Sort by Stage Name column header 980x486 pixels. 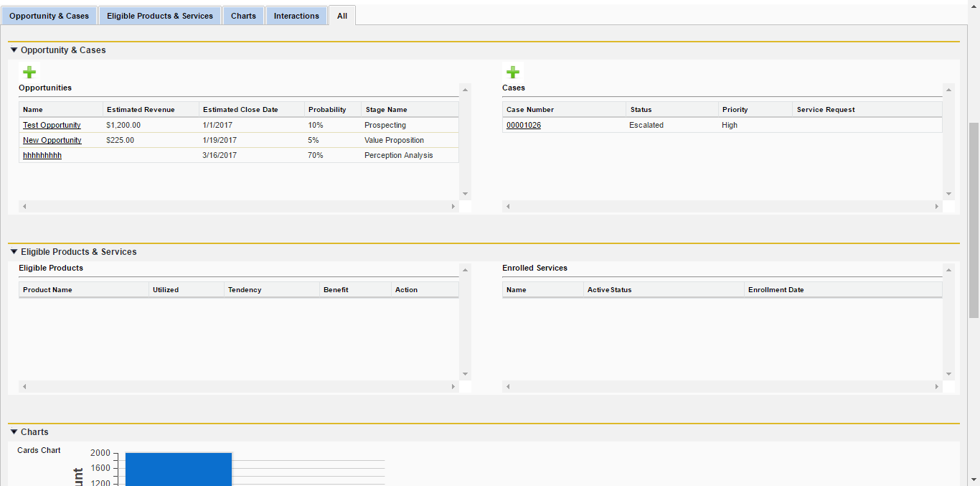(410, 110)
